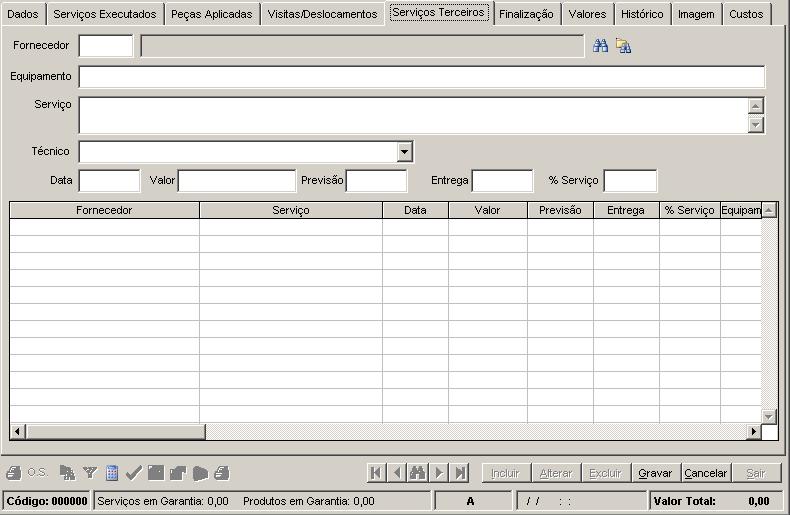
Task: Click the Serviço text area
Action: [413, 115]
